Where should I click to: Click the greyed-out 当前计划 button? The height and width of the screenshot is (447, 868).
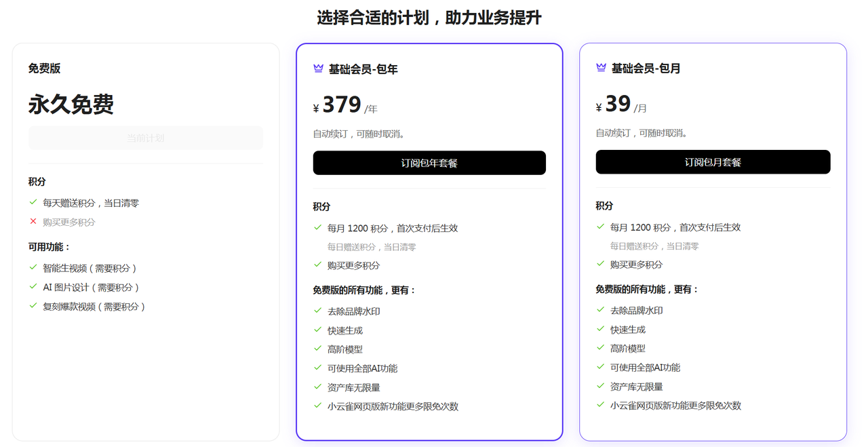145,138
